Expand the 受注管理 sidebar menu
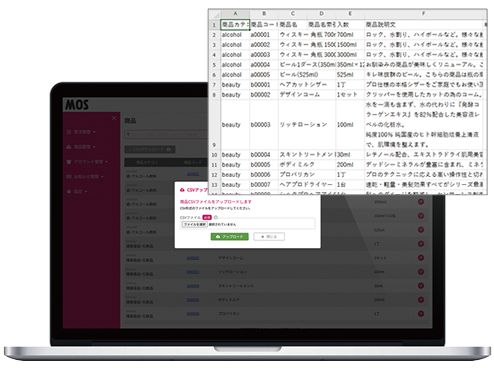 [81, 132]
